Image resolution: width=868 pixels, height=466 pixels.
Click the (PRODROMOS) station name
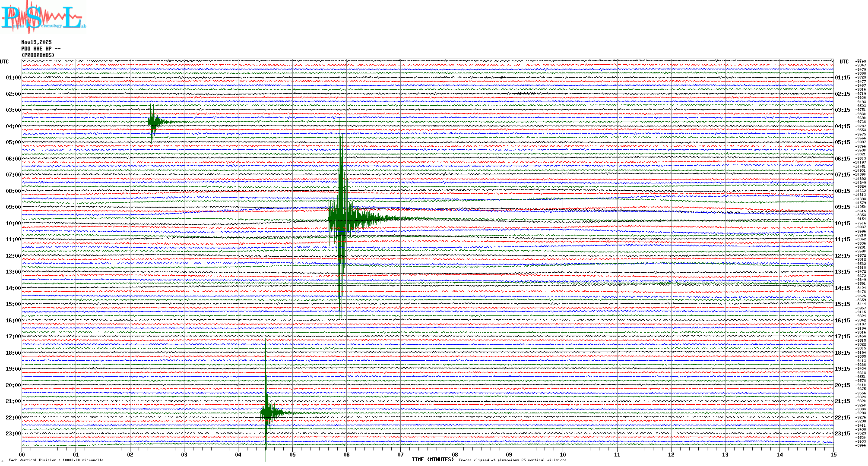point(38,55)
